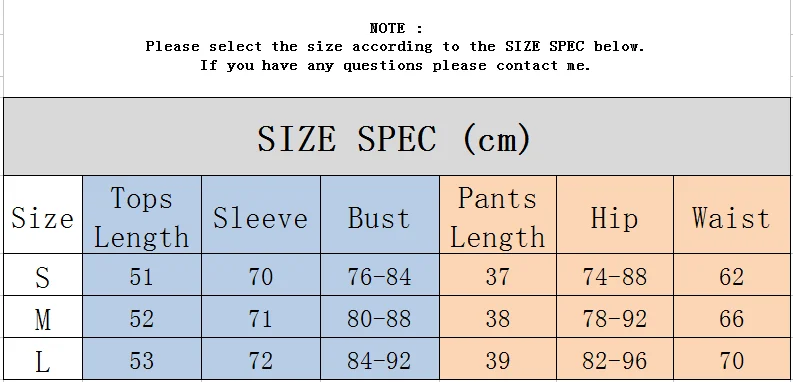The height and width of the screenshot is (382, 793).
Task: Select the Sleeve column header
Action: click(261, 215)
